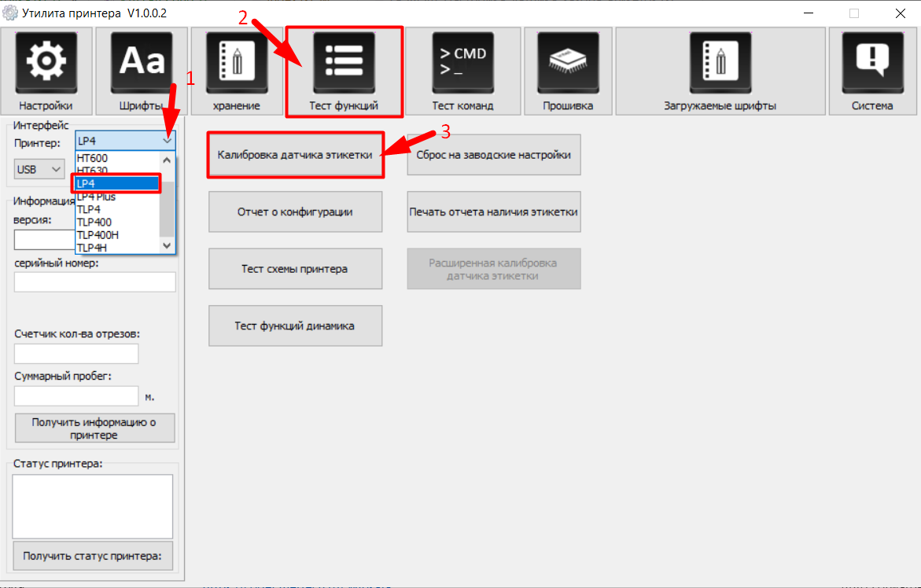Click Калибровка датчика этикетки button
The width and height of the screenshot is (921, 588).
pyautogui.click(x=295, y=155)
